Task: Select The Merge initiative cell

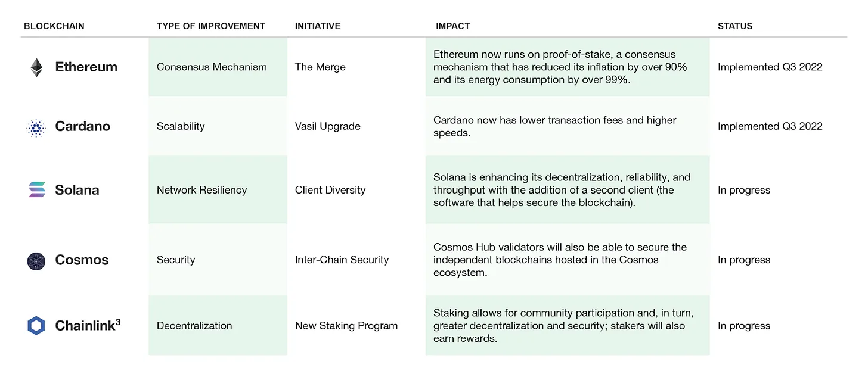Action: [320, 67]
